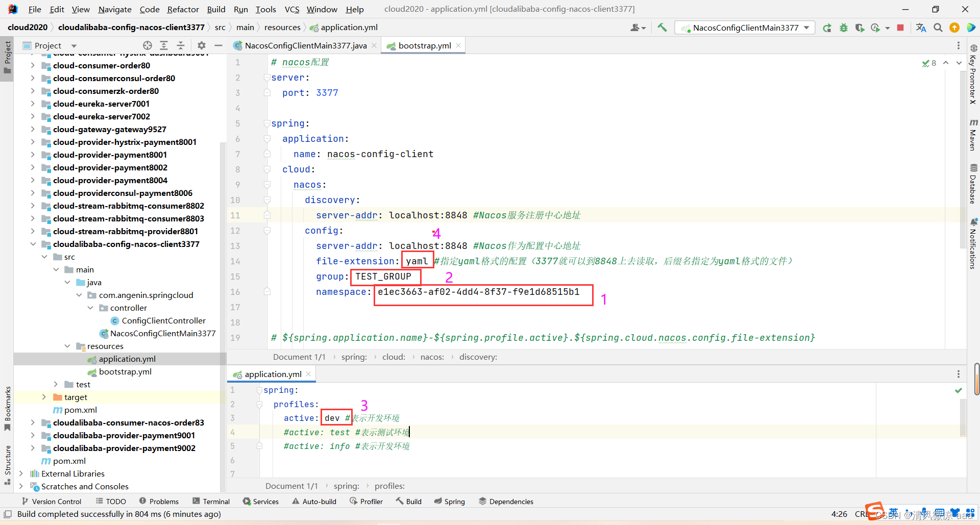Open Structure side panel

pos(7,465)
